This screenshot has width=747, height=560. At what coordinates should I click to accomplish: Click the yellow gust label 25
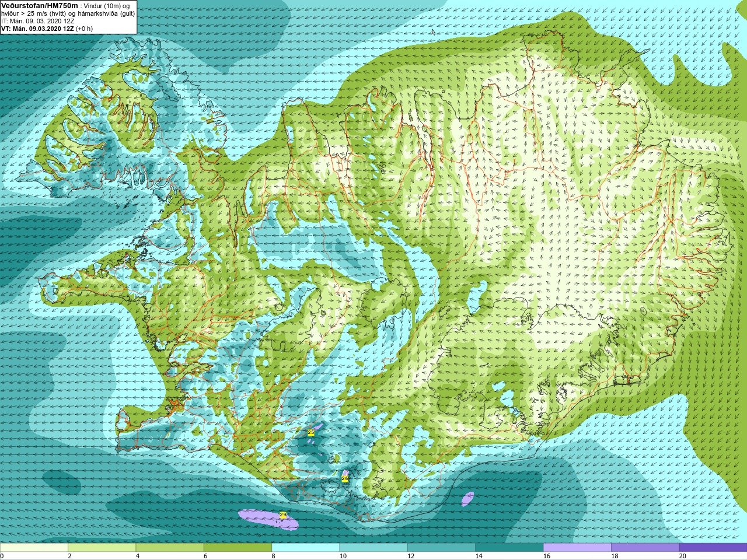click(311, 432)
